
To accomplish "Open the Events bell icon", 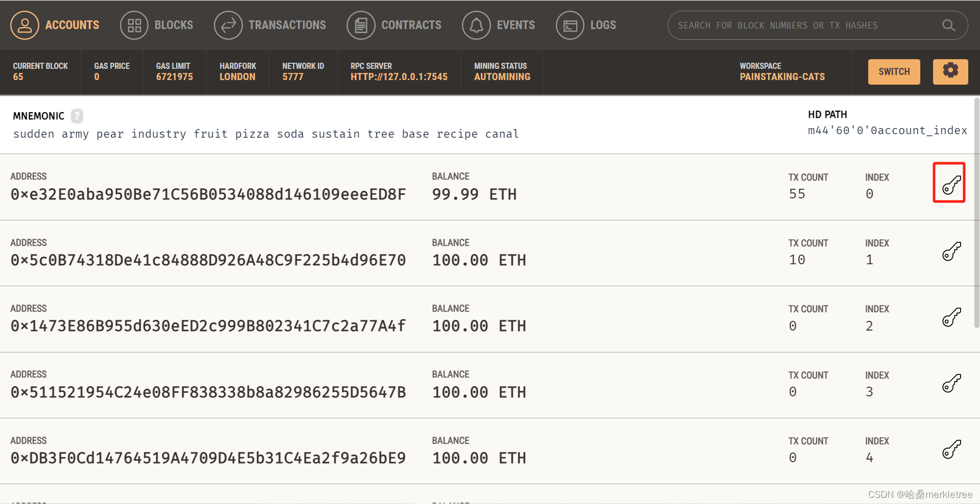I will pos(476,25).
